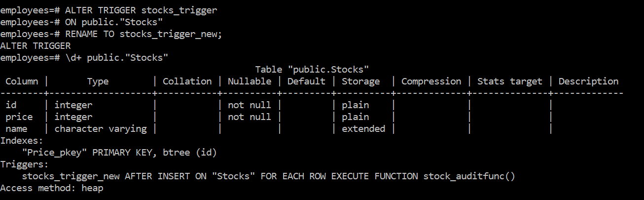Click the Default column header

pyautogui.click(x=306, y=81)
